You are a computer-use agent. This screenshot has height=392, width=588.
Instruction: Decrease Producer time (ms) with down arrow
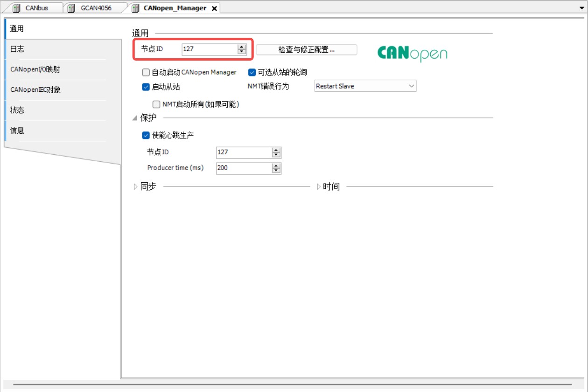tap(277, 171)
